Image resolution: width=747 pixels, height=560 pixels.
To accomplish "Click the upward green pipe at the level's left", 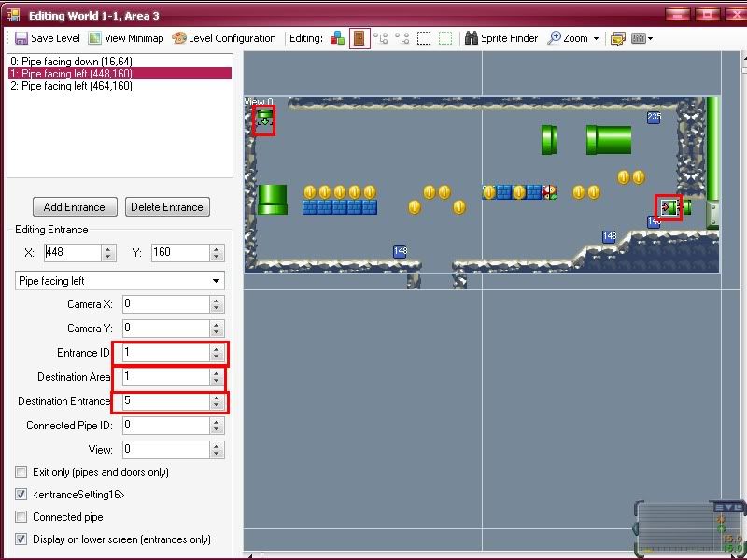I will pyautogui.click(x=273, y=200).
